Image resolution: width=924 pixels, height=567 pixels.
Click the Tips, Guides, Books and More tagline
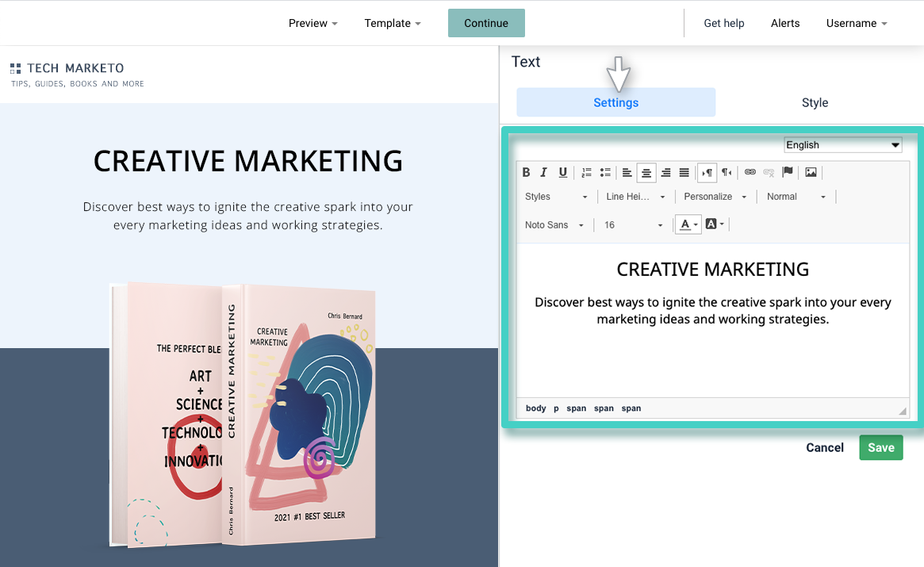pos(78,84)
